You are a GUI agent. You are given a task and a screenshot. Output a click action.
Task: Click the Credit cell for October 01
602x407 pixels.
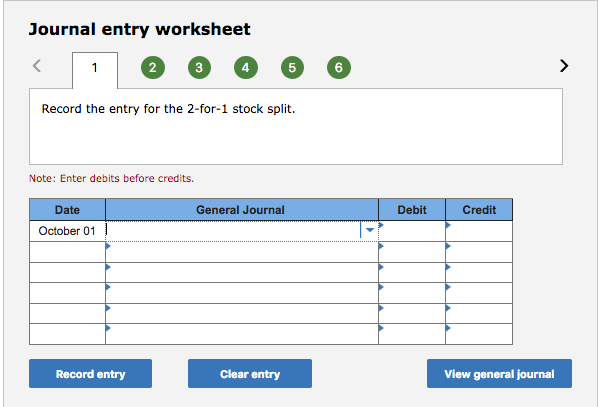point(479,231)
